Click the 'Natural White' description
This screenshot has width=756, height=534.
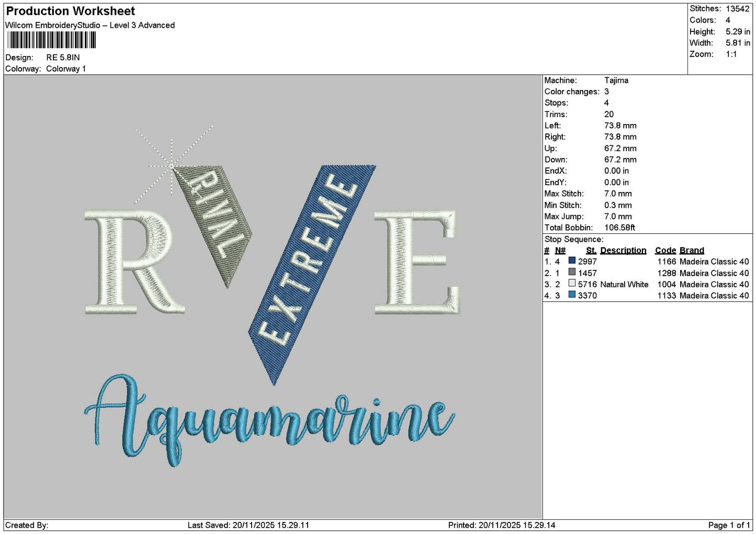point(624,284)
